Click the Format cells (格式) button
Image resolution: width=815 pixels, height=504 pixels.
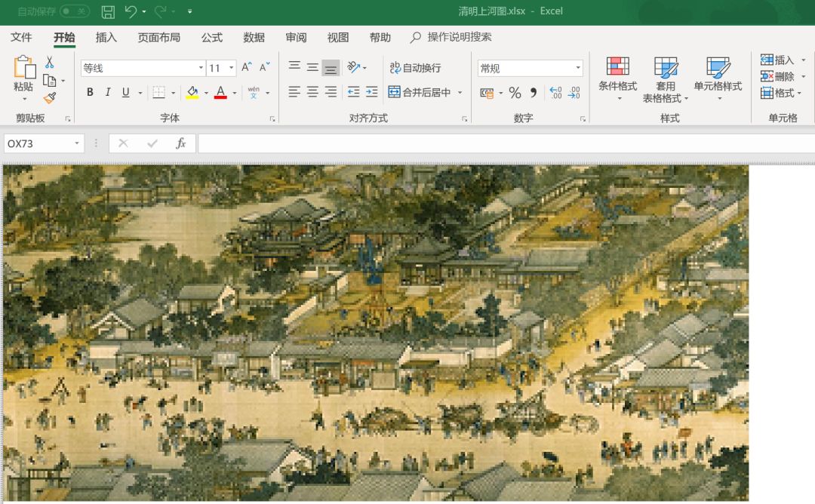[777, 93]
